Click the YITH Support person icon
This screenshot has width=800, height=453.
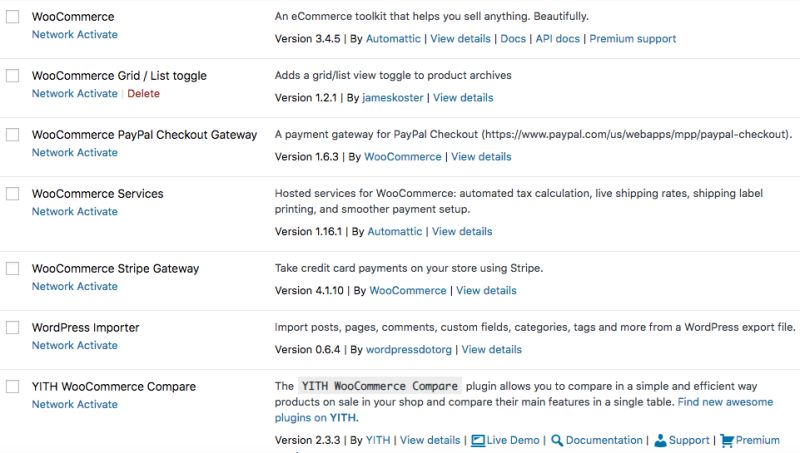click(x=660, y=440)
